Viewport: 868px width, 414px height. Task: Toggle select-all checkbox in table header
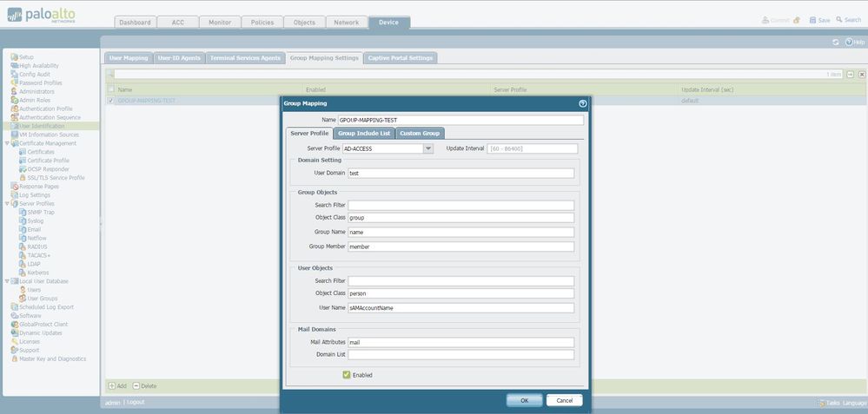[x=110, y=89]
